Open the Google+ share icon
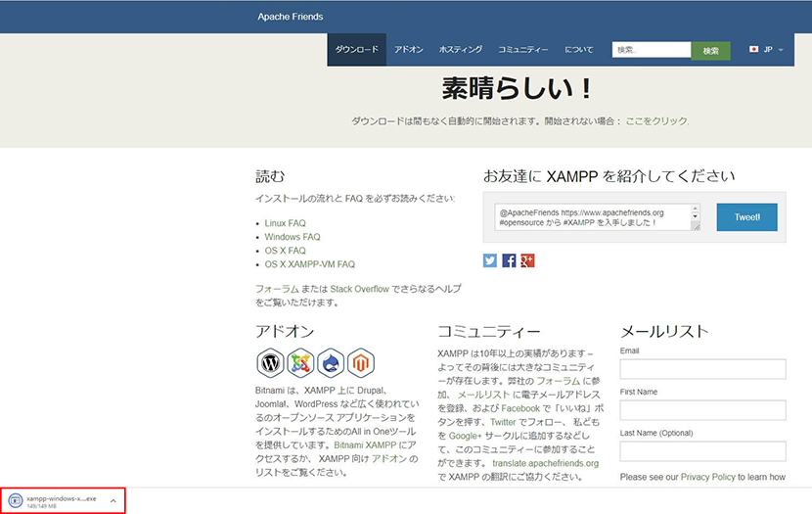Image resolution: width=812 pixels, height=514 pixels. tap(527, 260)
